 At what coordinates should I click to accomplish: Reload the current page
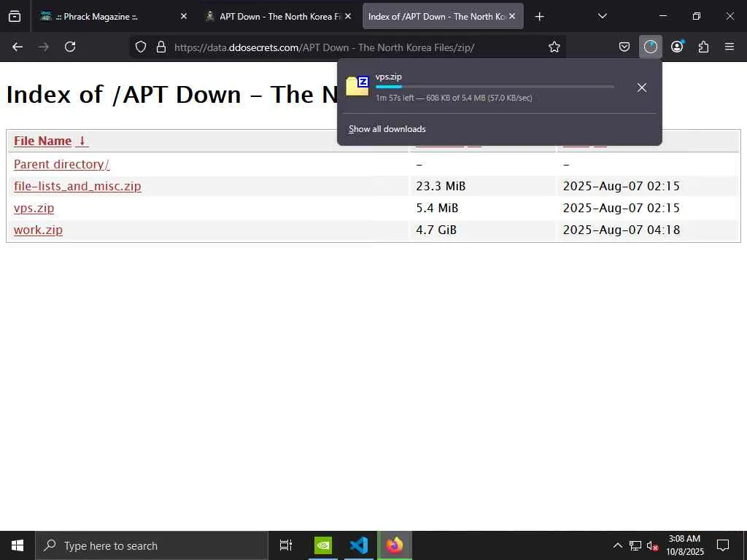(x=70, y=47)
